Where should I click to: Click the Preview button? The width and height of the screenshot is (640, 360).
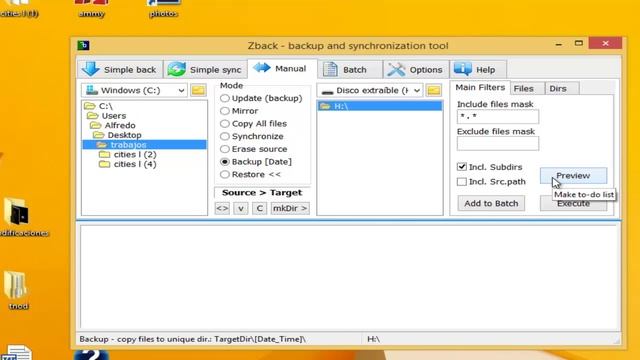pyautogui.click(x=573, y=176)
